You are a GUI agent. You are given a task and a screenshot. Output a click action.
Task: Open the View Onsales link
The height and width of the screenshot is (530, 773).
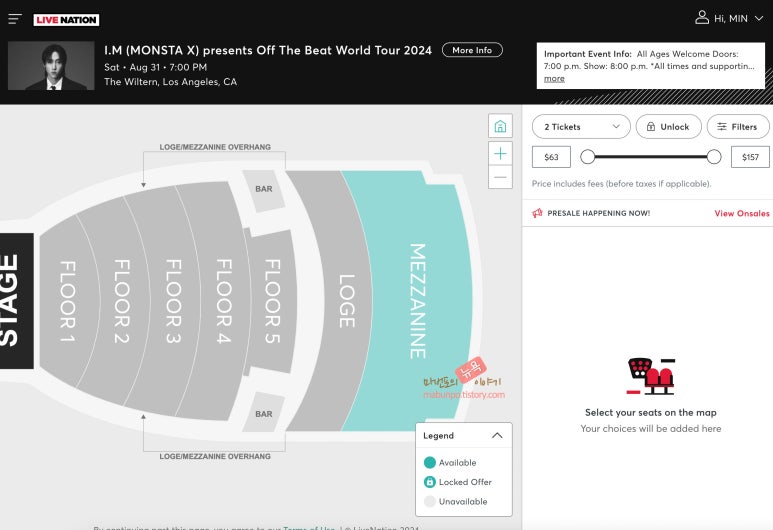coord(741,213)
